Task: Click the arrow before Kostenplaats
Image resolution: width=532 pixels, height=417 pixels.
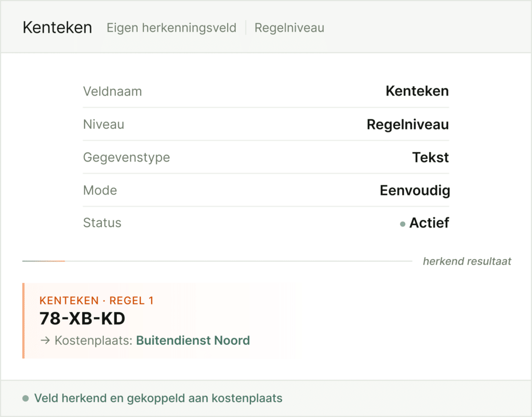Action: click(x=45, y=341)
